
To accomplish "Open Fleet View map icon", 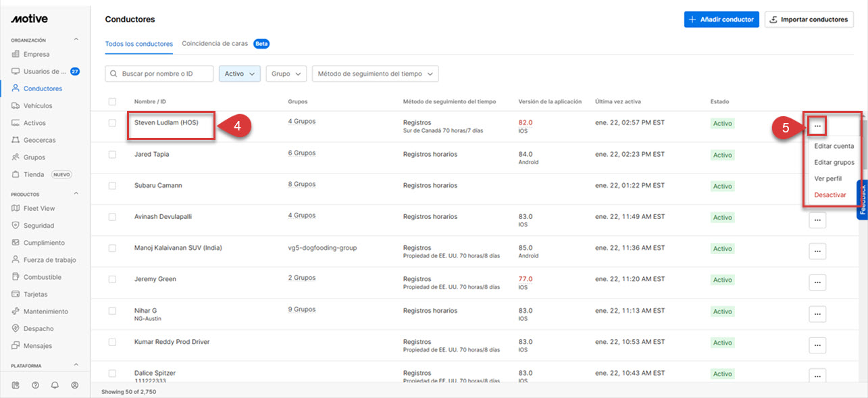I will pyautogui.click(x=16, y=209).
